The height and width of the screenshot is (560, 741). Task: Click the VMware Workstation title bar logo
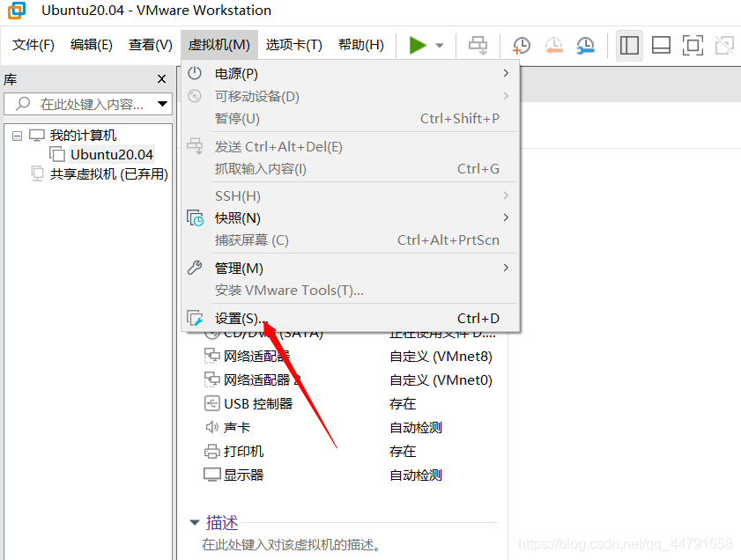coord(17,10)
